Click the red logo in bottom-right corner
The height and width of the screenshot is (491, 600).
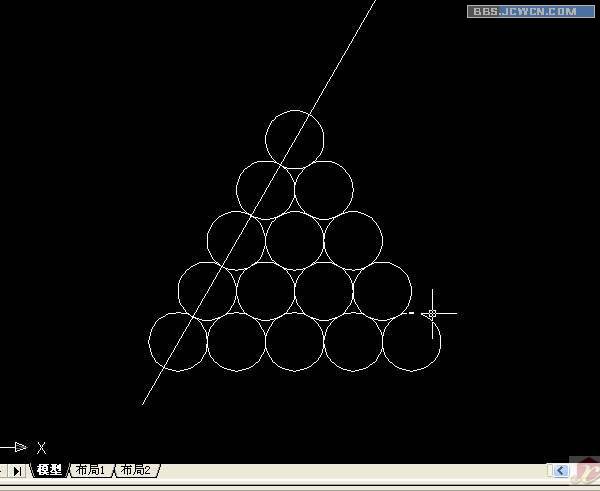(x=586, y=470)
